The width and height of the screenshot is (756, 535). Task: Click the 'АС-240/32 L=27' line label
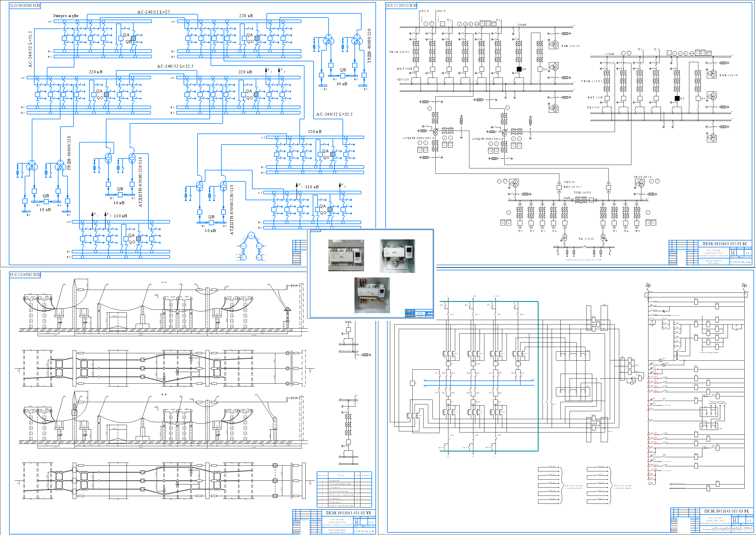coord(154,12)
